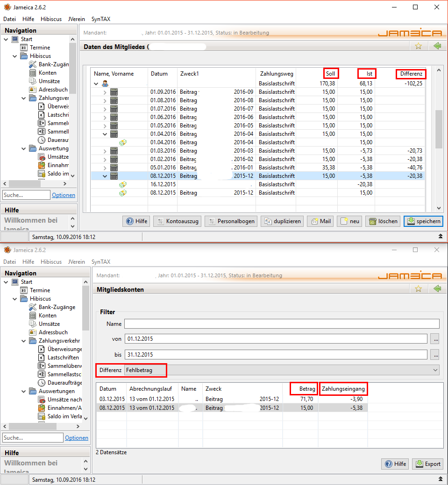448x485 pixels.
Task: Click the Umsätze nach icon in the Mitgliedskonten window
Action: pos(42,400)
